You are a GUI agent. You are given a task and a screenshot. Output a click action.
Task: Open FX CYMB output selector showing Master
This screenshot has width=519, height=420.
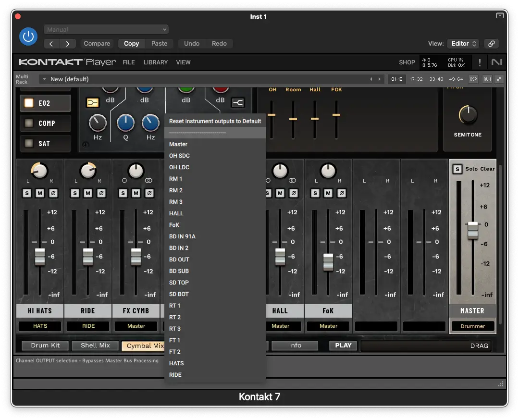[x=136, y=326]
